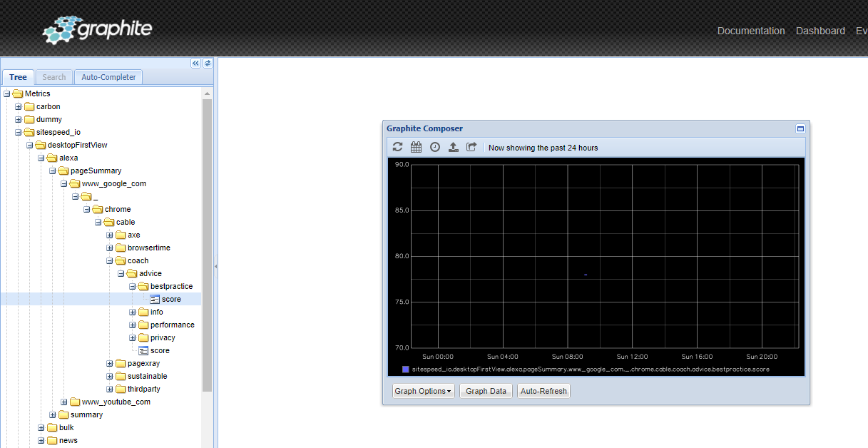The height and width of the screenshot is (448, 868).
Task: Open the Auto-Completer tab
Action: coord(108,76)
